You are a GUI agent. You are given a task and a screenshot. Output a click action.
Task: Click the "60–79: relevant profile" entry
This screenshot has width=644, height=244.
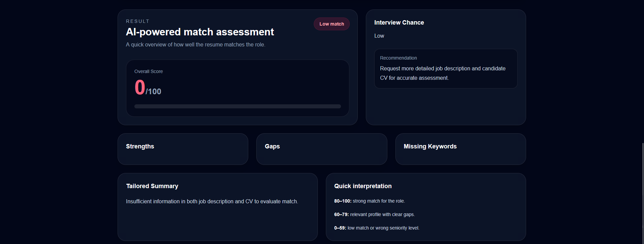(x=374, y=214)
